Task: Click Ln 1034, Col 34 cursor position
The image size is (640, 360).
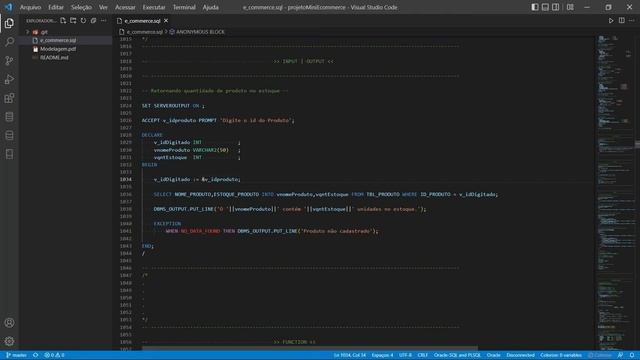Action: click(x=350, y=355)
